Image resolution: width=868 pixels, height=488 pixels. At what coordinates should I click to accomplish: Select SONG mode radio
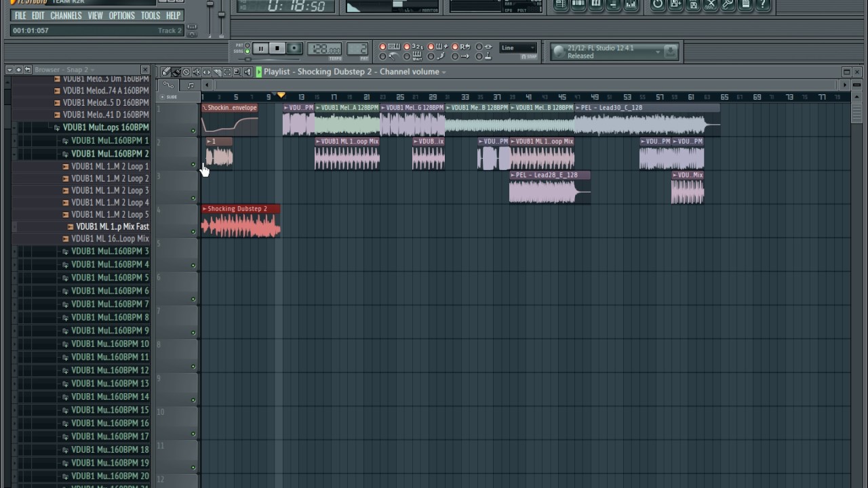click(248, 51)
